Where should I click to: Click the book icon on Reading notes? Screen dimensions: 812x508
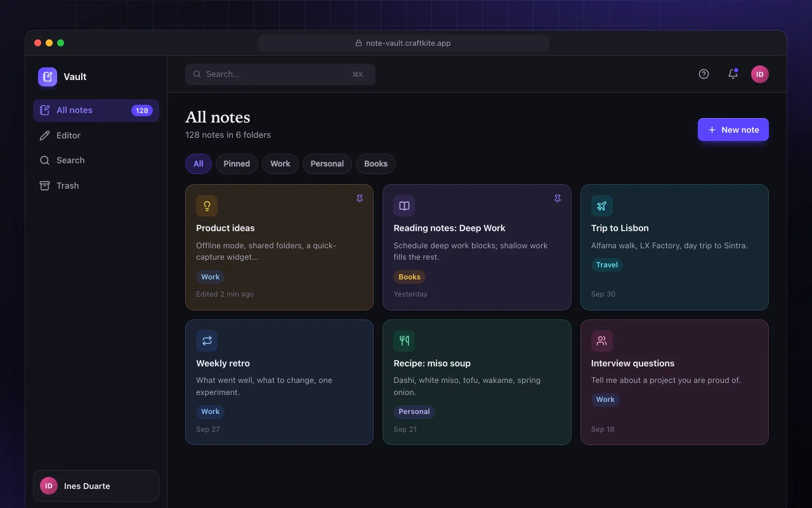tap(404, 206)
